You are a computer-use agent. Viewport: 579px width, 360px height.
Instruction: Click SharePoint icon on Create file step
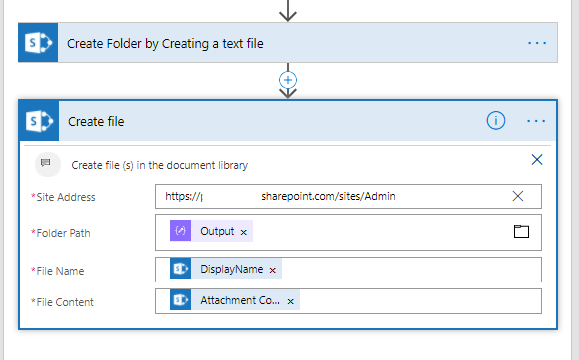coord(39,121)
